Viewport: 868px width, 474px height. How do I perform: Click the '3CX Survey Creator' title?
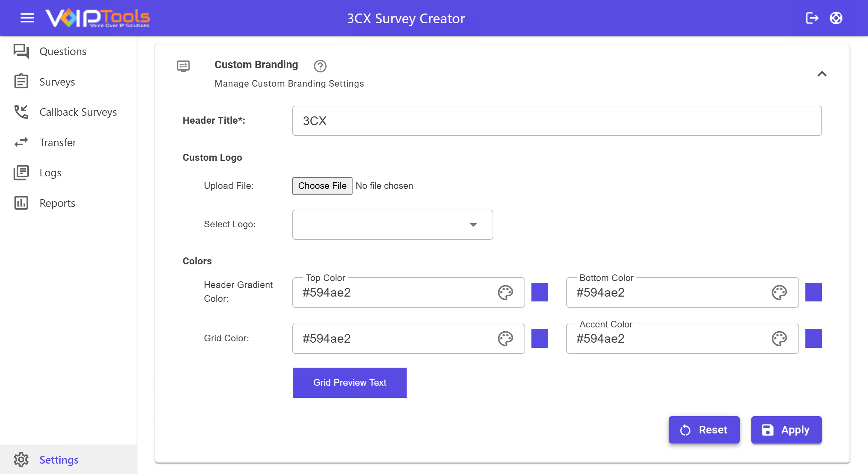point(406,18)
